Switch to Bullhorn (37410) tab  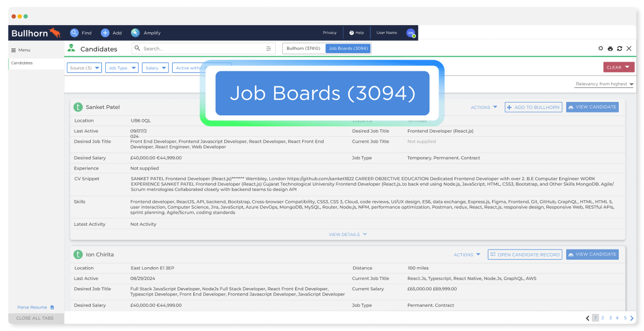(303, 48)
